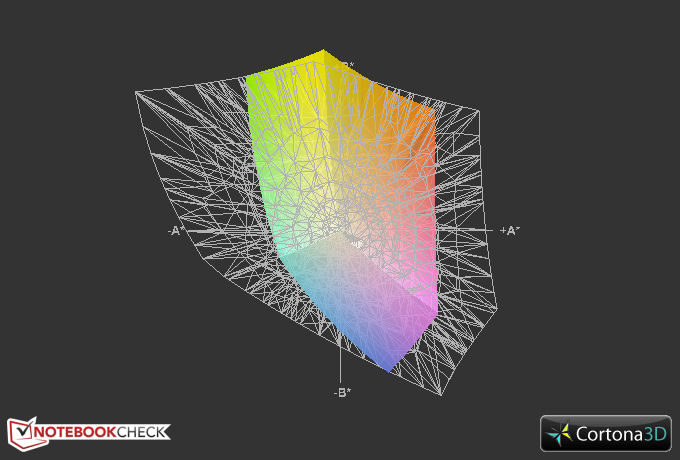
Task: Click the +A* axis label
Action: pyautogui.click(x=510, y=230)
